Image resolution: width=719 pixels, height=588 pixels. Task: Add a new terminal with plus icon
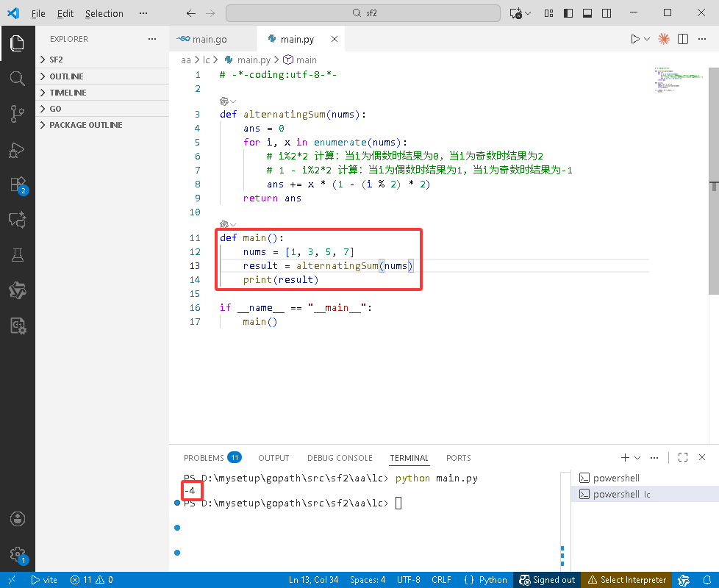[x=625, y=457]
